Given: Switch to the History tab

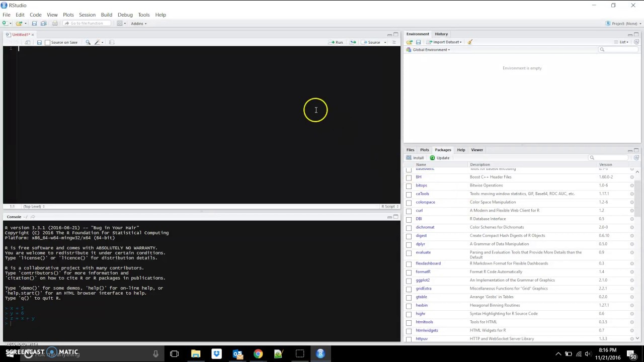Looking at the screenshot, I should coord(441,34).
